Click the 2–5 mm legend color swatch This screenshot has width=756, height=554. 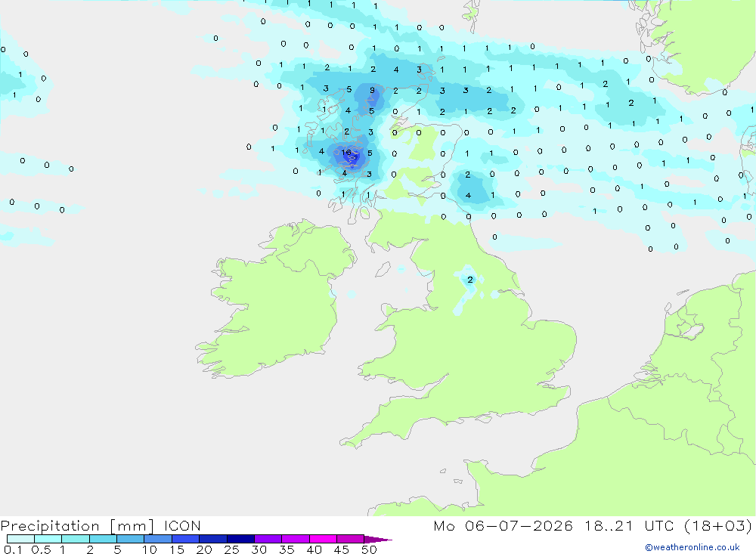click(x=103, y=539)
